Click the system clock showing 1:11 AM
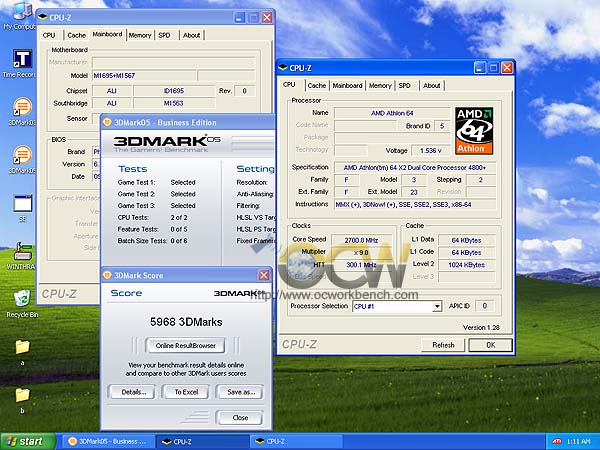The image size is (600, 450). click(578, 441)
